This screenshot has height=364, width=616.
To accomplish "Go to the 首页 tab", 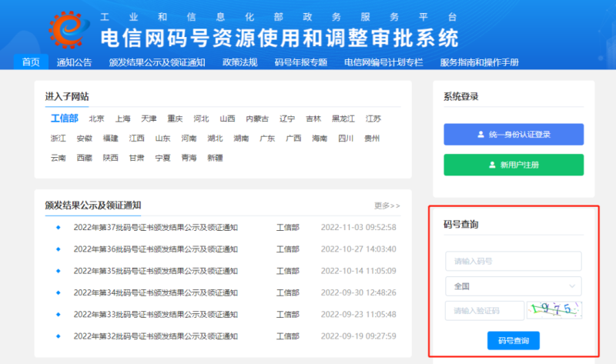I will point(31,62).
